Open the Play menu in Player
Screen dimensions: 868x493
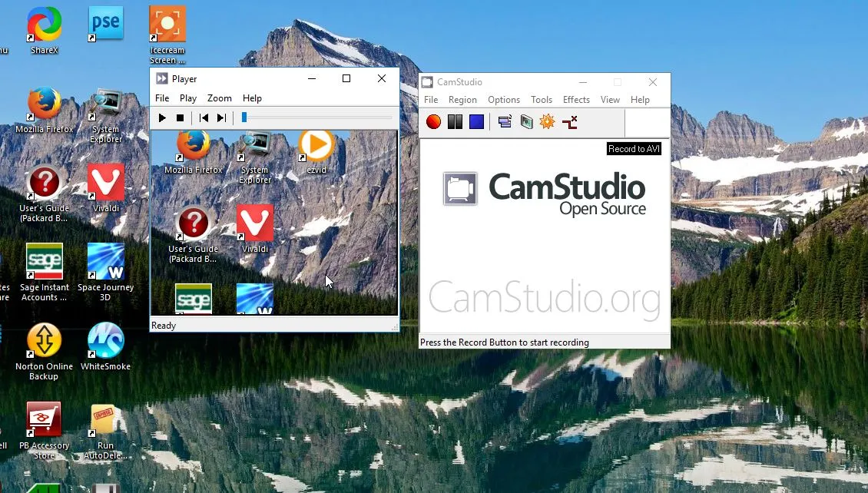(x=188, y=98)
